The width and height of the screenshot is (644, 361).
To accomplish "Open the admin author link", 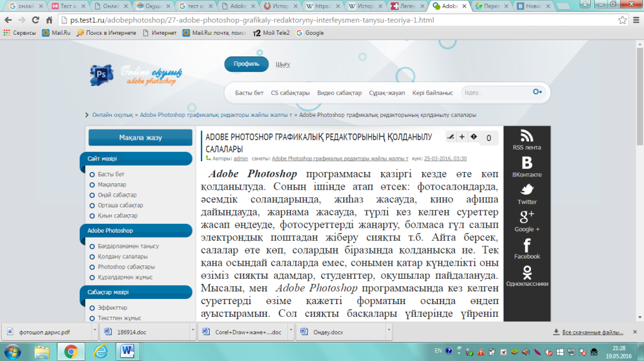I will click(241, 159).
